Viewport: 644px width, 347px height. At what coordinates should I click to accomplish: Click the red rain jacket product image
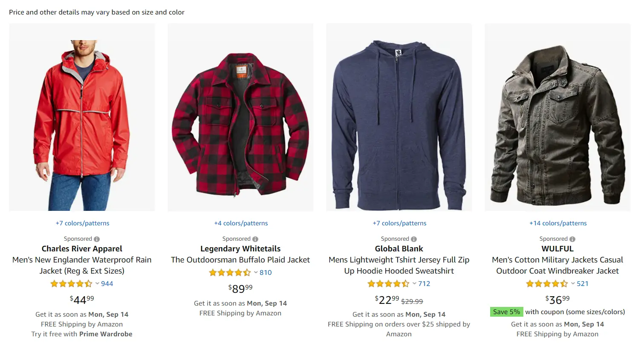[82, 117]
